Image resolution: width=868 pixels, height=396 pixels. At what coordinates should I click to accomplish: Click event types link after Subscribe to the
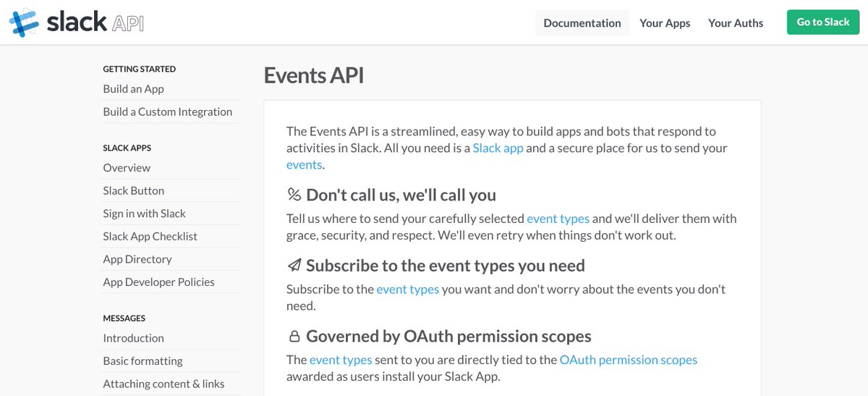[408, 289]
